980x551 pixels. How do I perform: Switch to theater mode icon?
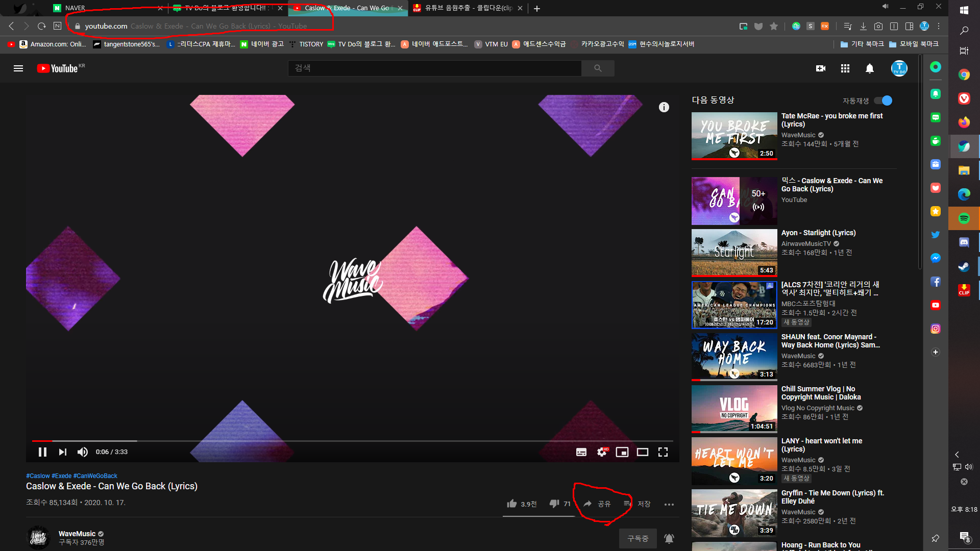642,452
